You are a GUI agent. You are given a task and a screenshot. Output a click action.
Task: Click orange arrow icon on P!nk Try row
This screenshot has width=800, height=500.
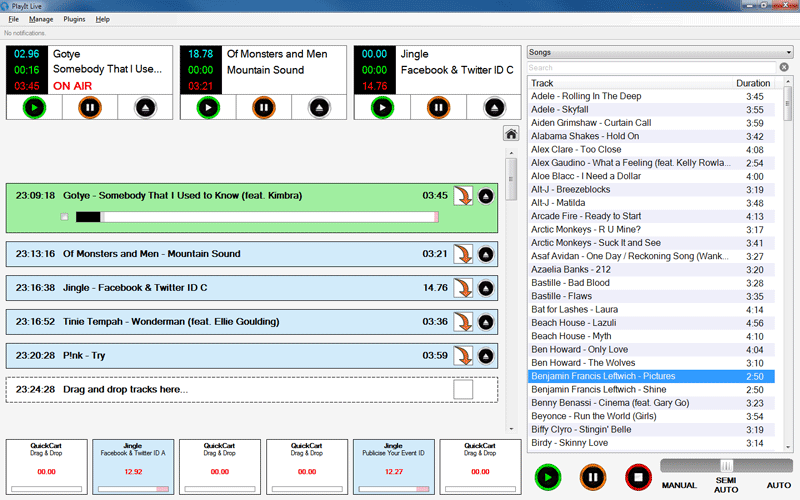[x=463, y=356]
